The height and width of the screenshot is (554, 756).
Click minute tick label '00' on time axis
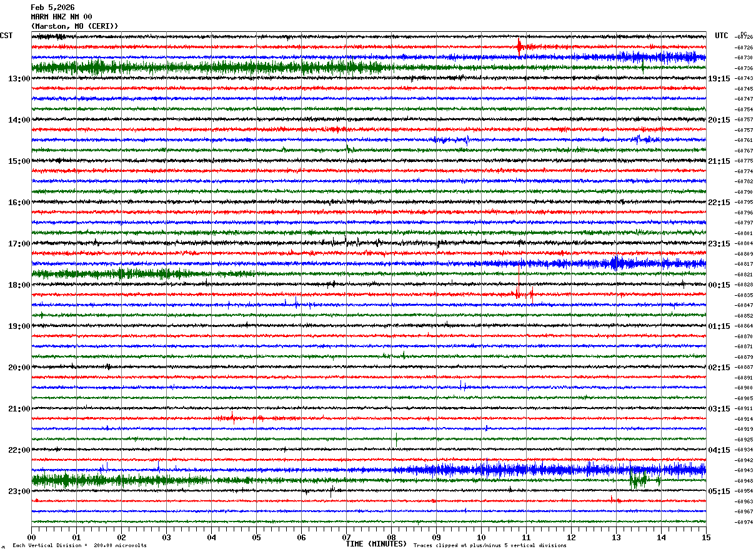tap(31, 537)
